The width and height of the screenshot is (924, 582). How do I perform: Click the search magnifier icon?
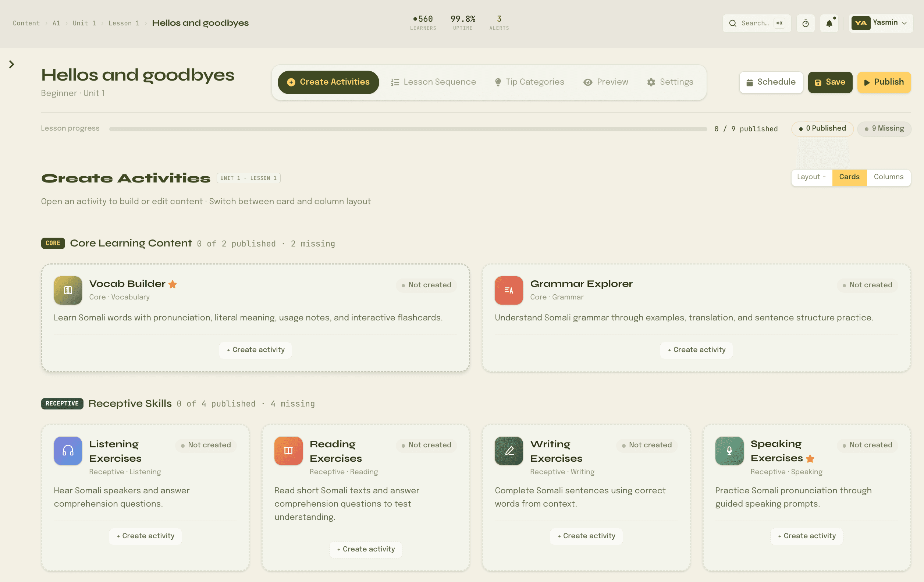[x=732, y=24]
